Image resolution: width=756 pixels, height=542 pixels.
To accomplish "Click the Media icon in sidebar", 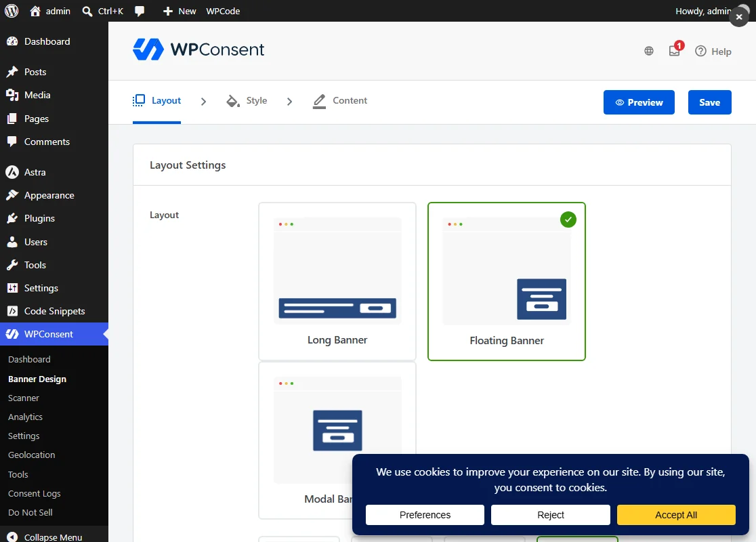I will coord(12,95).
